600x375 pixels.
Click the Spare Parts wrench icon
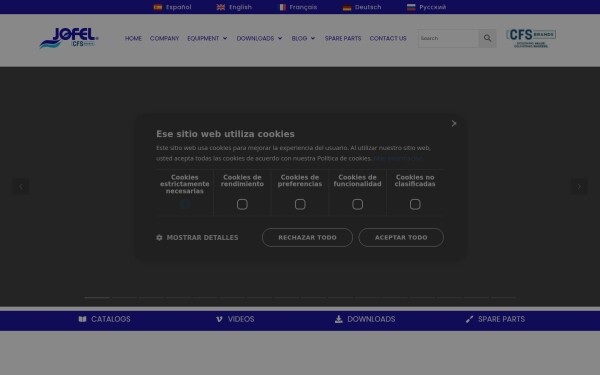(x=470, y=319)
